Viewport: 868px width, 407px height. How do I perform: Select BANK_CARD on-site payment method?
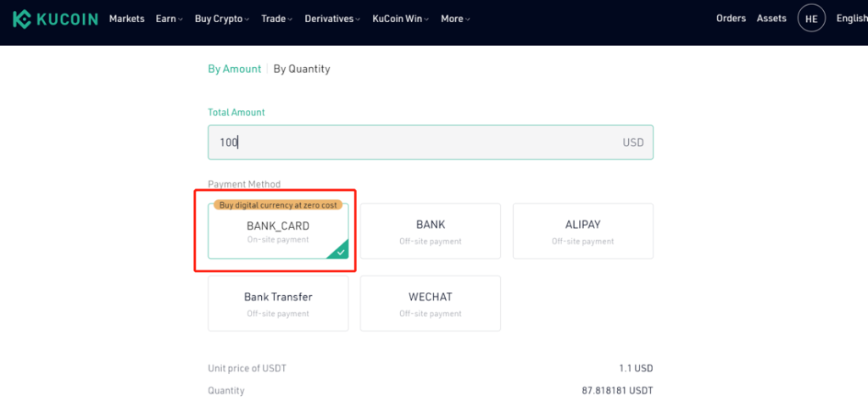(278, 231)
